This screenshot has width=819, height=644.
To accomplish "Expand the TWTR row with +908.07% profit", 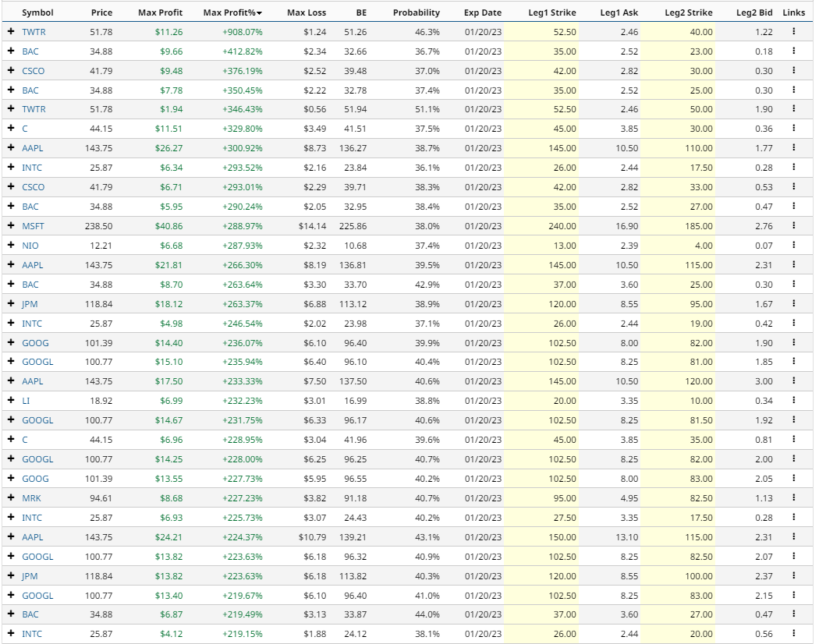I will click(11, 31).
